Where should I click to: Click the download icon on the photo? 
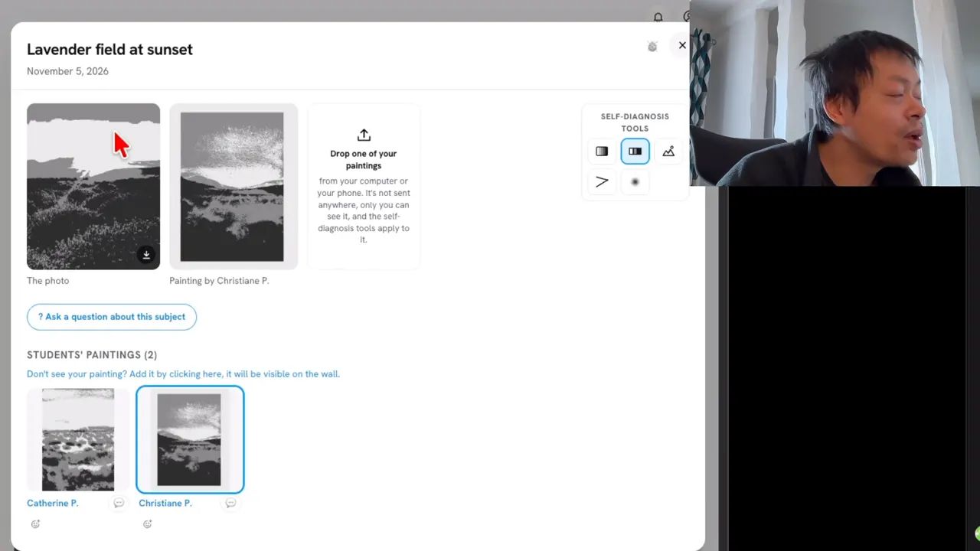pyautogui.click(x=146, y=255)
